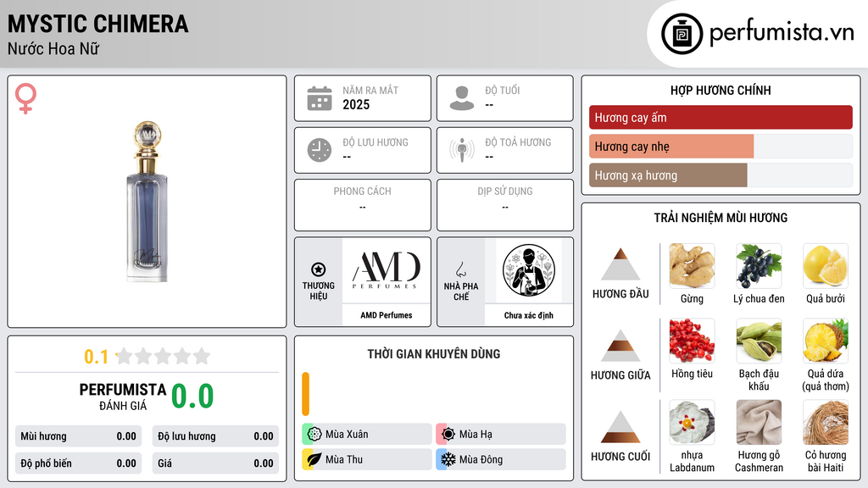Click the Phong cách panel
Image resolution: width=868 pixels, height=488 pixels.
point(363,205)
